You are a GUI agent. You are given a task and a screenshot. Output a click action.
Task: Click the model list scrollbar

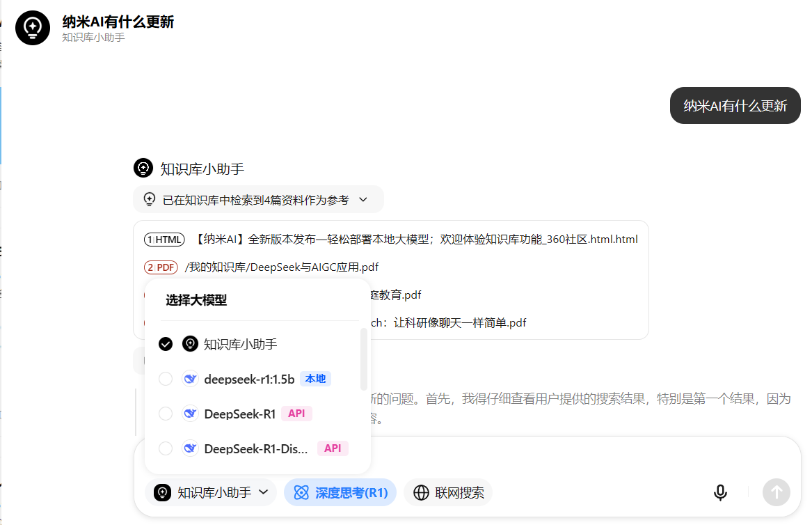click(x=363, y=359)
